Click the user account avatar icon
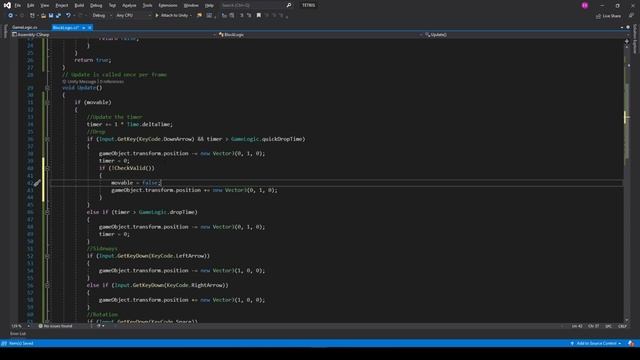This screenshot has width=640, height=360. click(x=585, y=5)
